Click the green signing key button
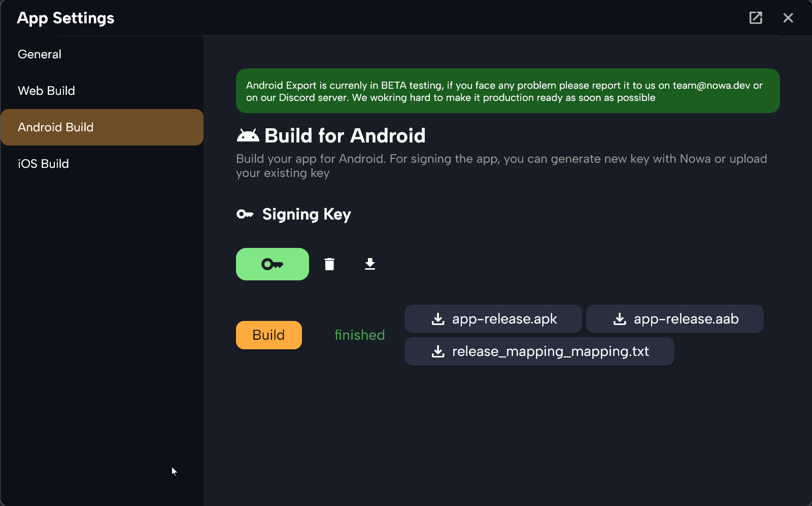Viewport: 812px width, 506px height. point(272,264)
